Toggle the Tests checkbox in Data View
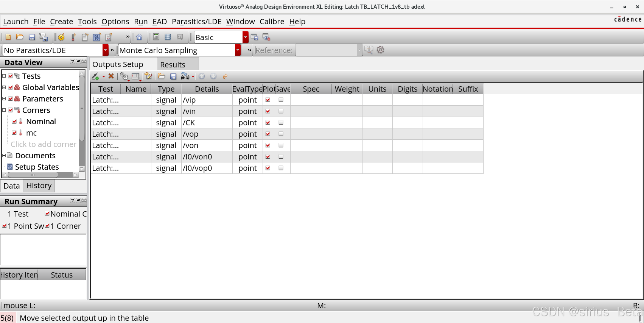644x323 pixels. [x=11, y=76]
